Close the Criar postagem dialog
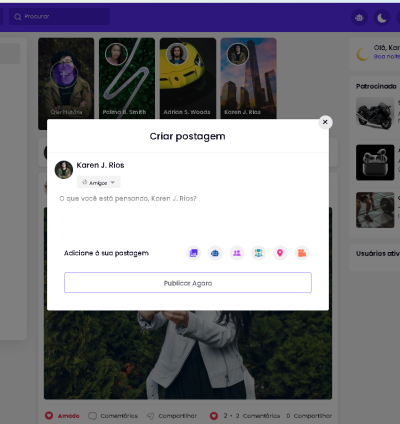The height and width of the screenshot is (424, 400). pyautogui.click(x=325, y=122)
